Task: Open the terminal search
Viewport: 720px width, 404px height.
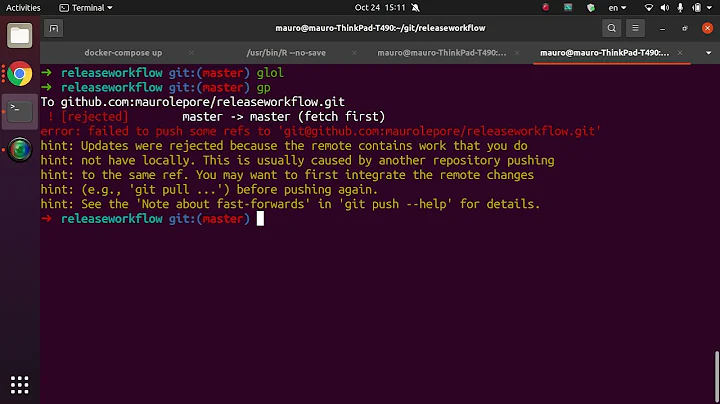Action: (x=612, y=28)
